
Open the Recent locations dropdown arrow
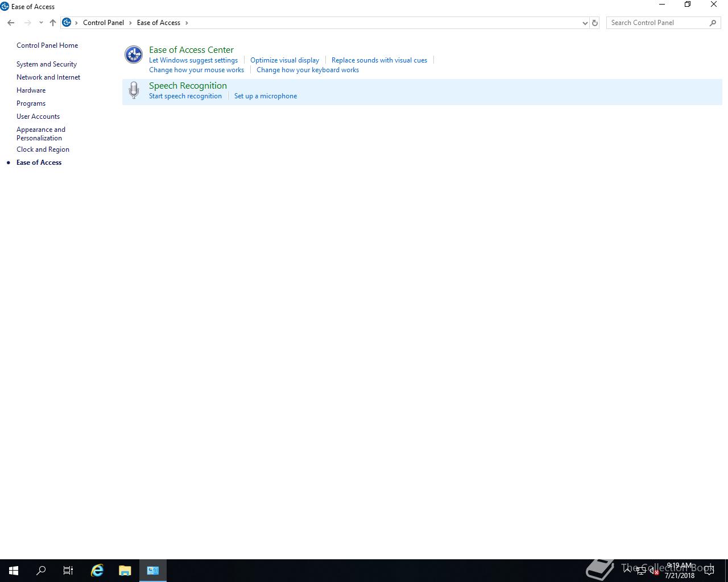41,23
